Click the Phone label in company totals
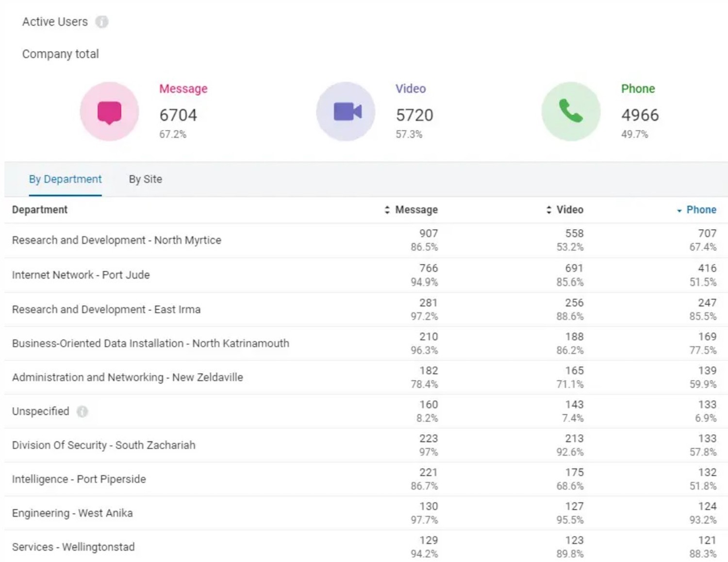The height and width of the screenshot is (562, 728). [638, 89]
